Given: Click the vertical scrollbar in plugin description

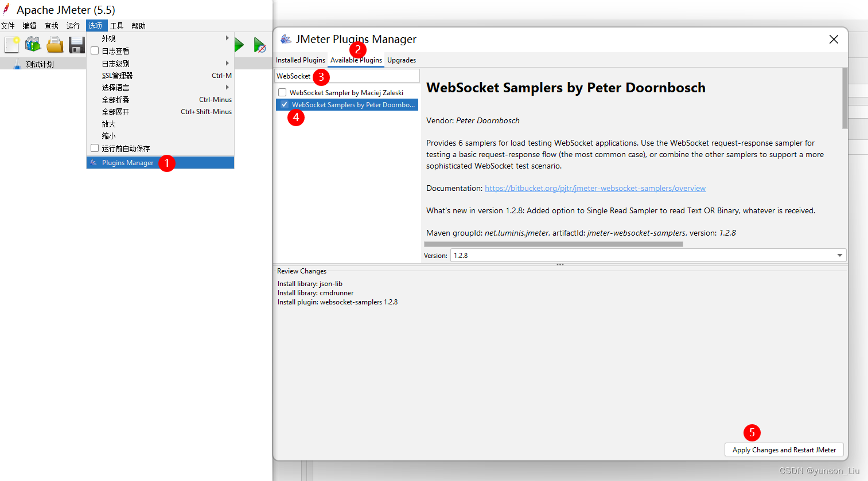Looking at the screenshot, I should pyautogui.click(x=844, y=99).
